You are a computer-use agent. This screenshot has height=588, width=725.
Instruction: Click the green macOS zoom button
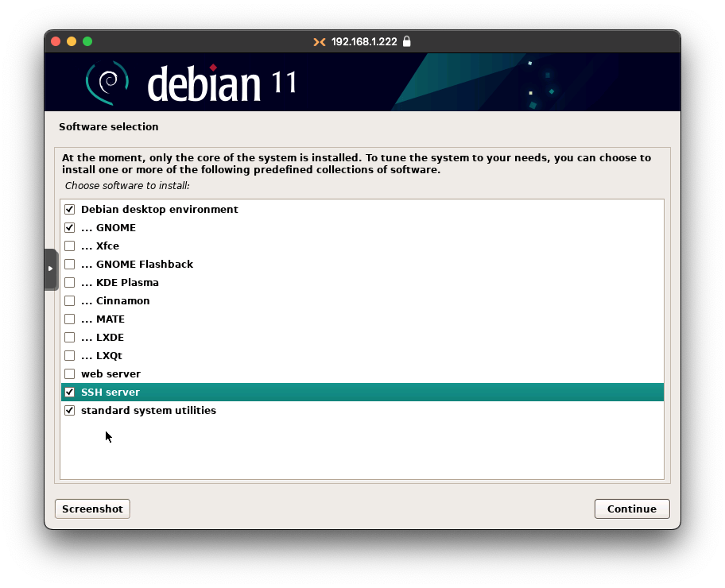(87, 41)
